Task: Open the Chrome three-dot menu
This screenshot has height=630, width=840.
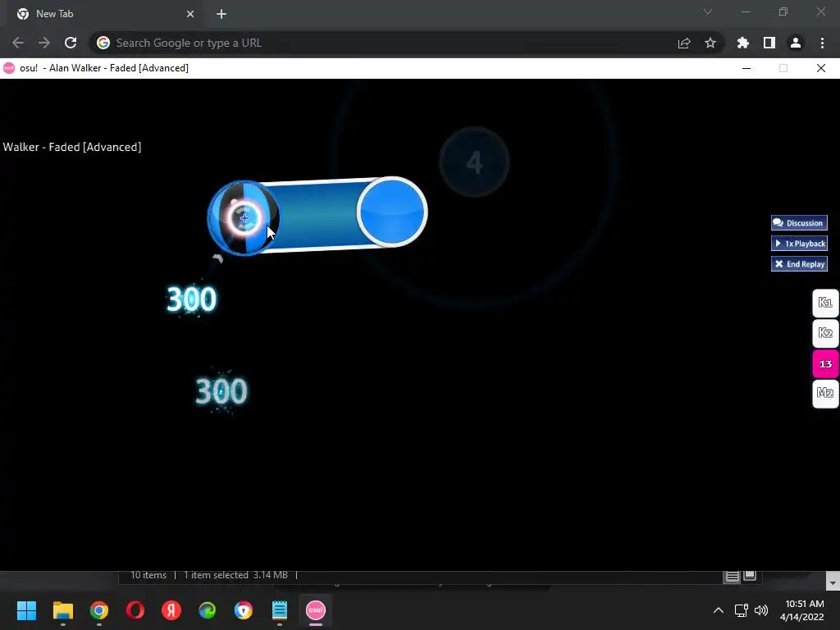Action: 822,43
